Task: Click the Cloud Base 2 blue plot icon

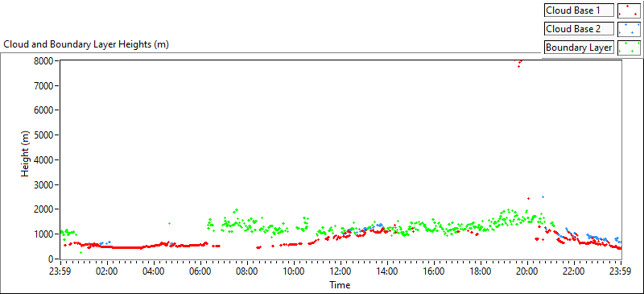Action: click(629, 29)
